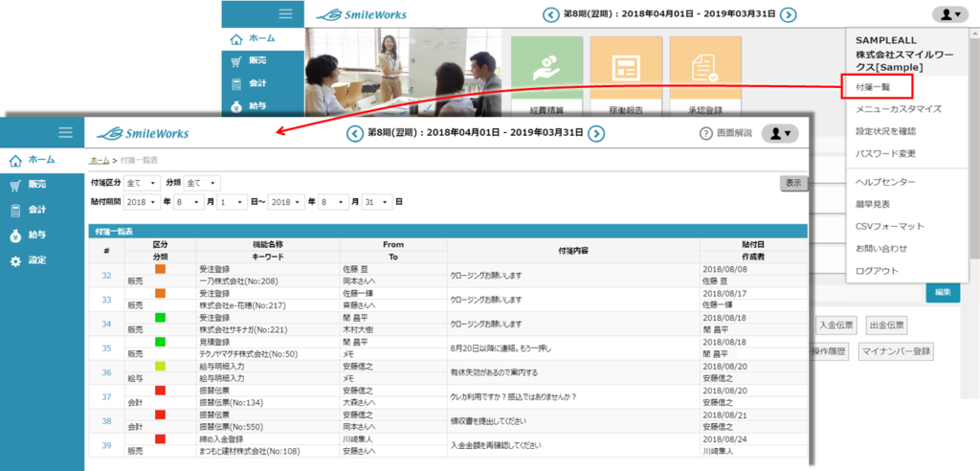Go to next fiscal period in back window
The width and height of the screenshot is (980, 471).
tap(789, 13)
